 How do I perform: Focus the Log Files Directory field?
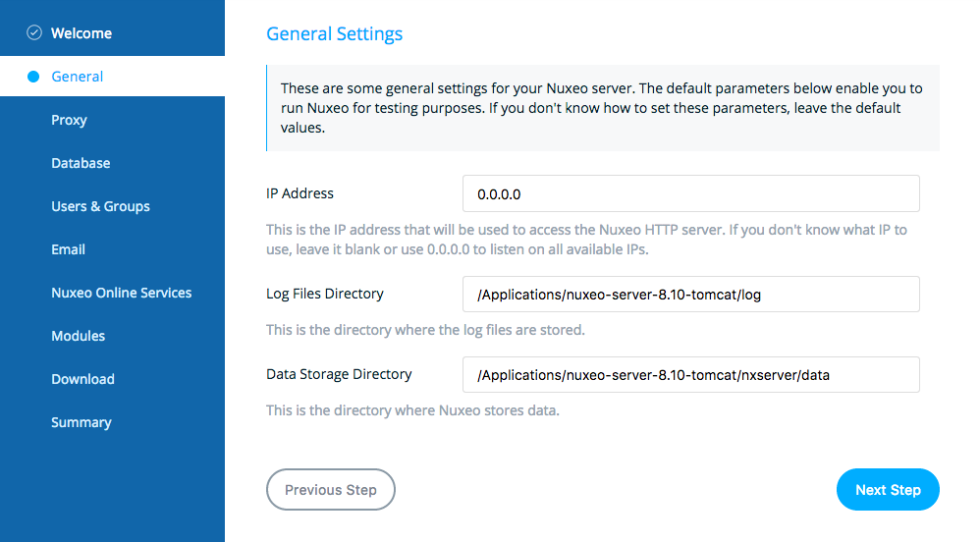click(690, 294)
